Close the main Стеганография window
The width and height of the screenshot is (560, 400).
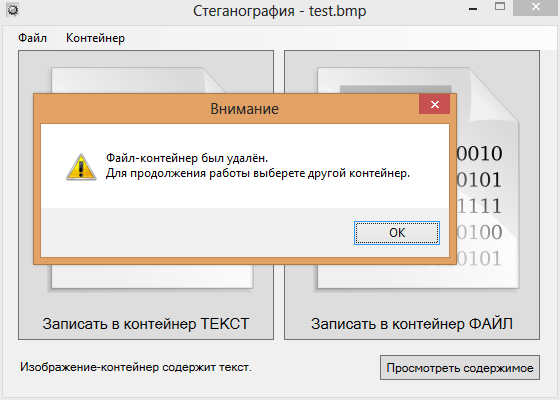pos(536,7)
